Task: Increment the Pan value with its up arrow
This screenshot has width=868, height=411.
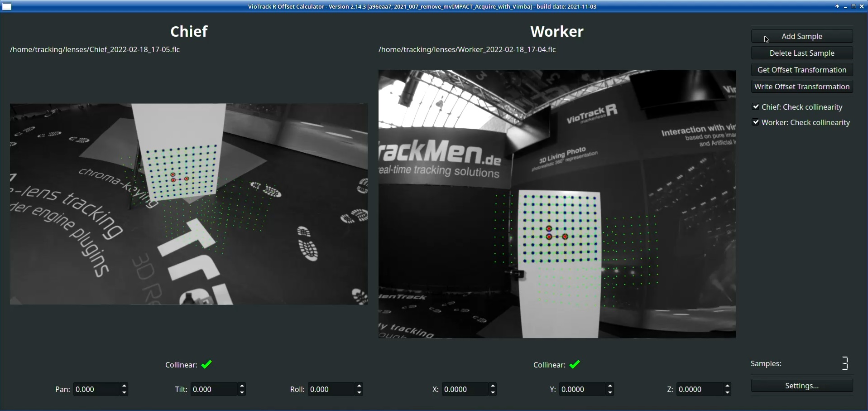Action: point(124,386)
